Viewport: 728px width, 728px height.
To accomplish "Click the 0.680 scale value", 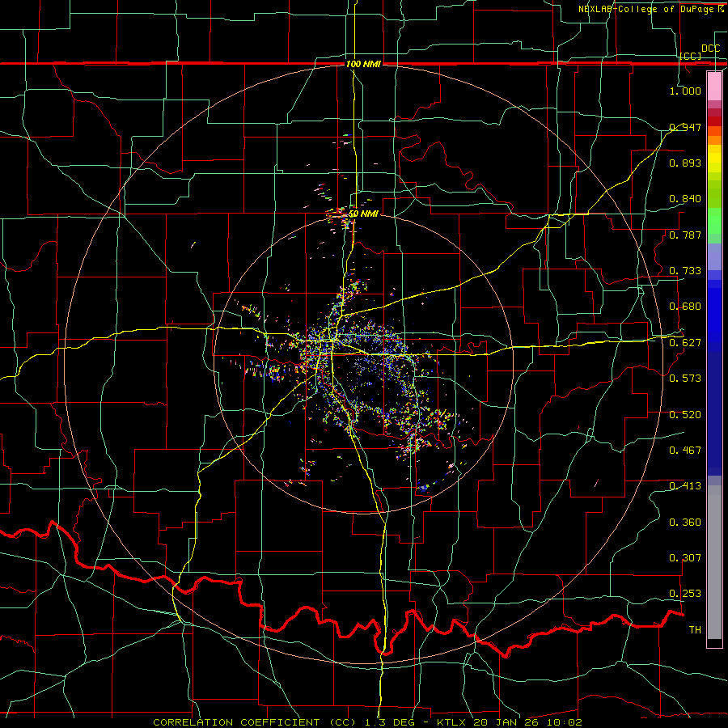I will (685, 307).
